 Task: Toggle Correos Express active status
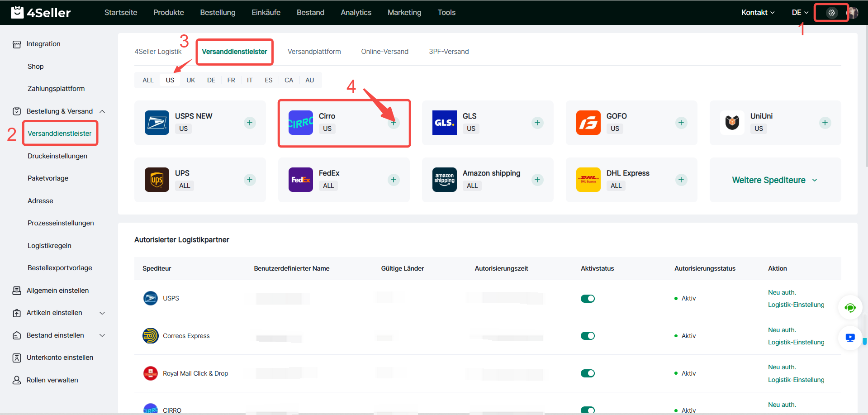tap(588, 336)
